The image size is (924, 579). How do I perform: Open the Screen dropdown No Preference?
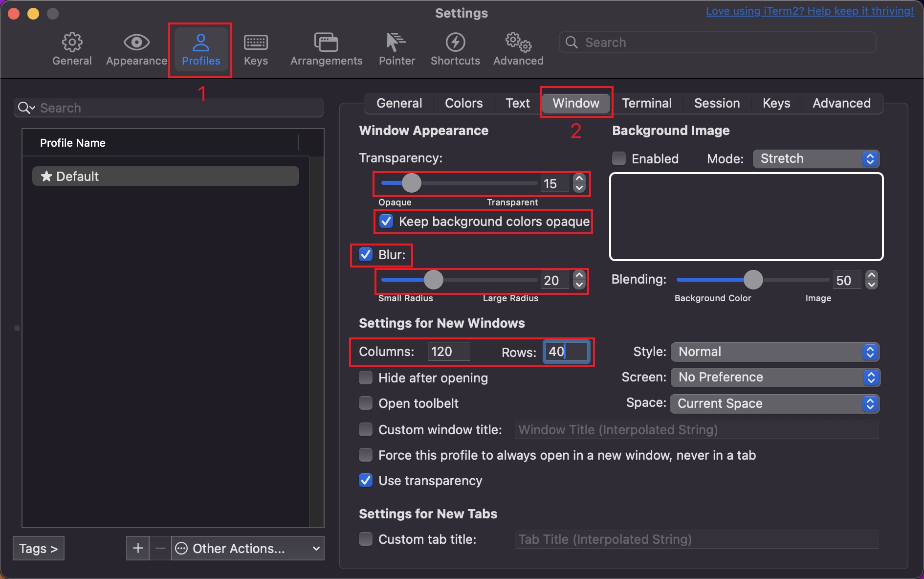pos(775,377)
